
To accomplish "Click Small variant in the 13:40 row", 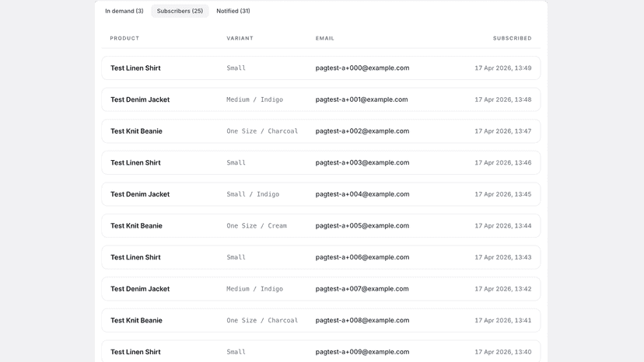I will click(x=236, y=353).
